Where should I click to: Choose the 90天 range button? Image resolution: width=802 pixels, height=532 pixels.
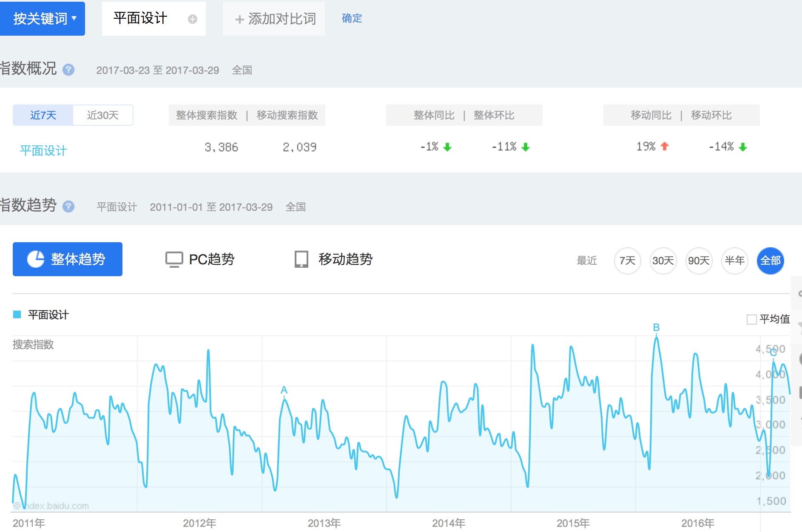pos(699,260)
